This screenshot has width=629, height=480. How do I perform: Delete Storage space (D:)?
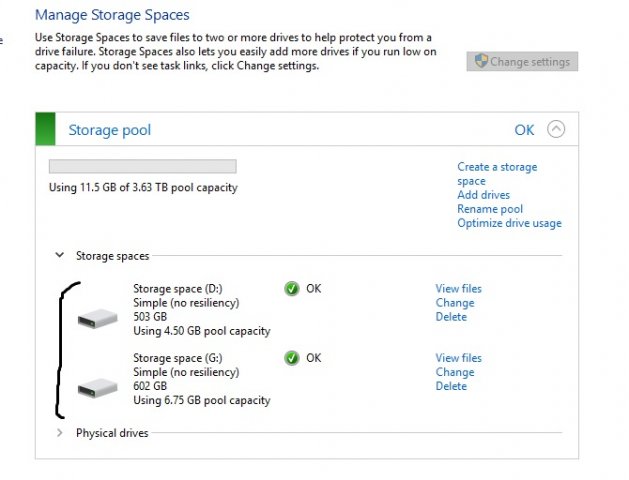(451, 317)
